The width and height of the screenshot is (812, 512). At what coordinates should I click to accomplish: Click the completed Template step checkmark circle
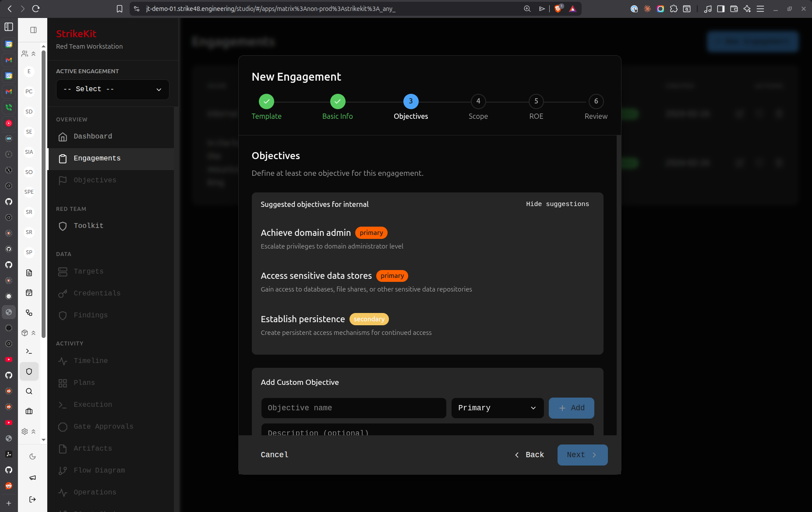click(266, 101)
